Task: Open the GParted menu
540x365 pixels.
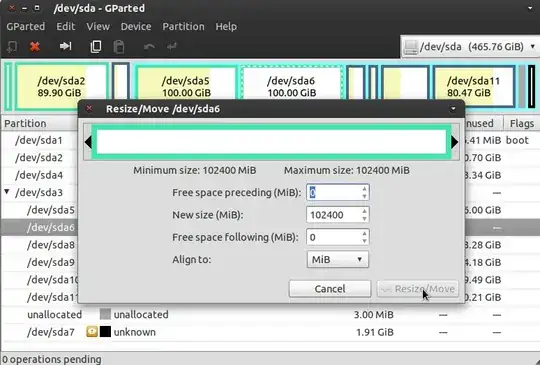Action: (x=25, y=27)
